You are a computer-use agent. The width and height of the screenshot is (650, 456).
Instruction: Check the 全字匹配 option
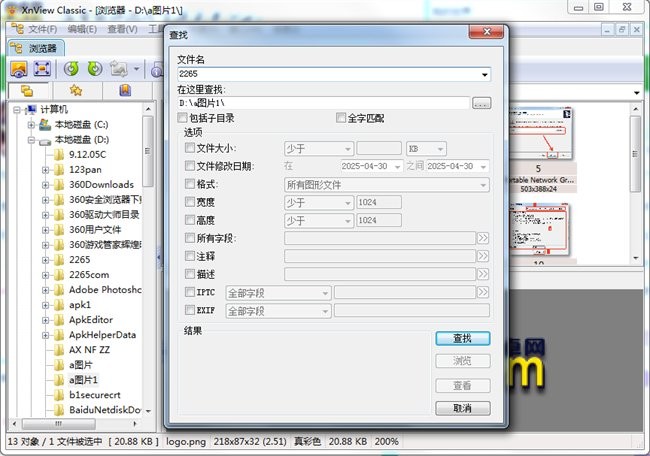tap(341, 118)
